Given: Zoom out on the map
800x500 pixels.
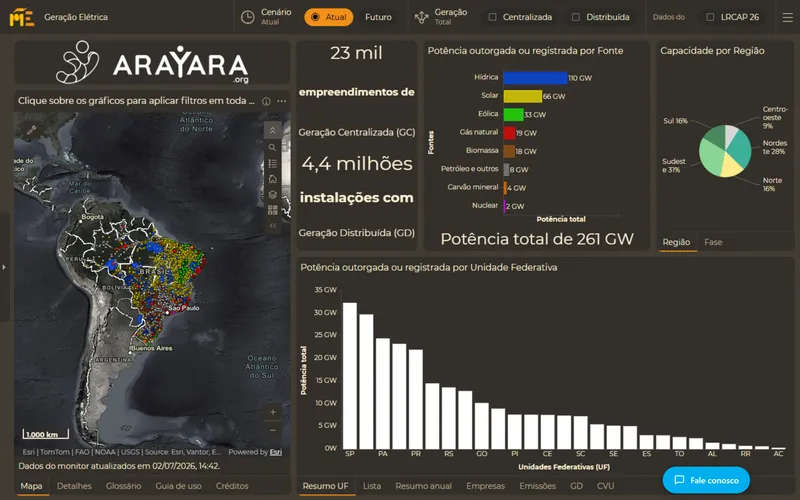Looking at the screenshot, I should [x=273, y=430].
